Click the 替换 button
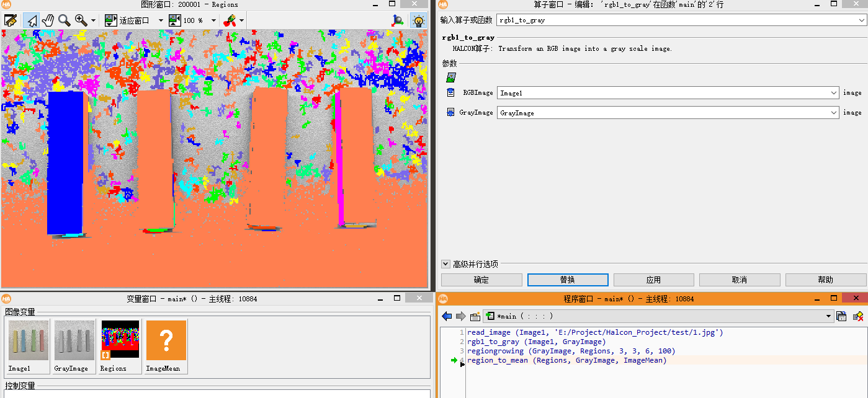 click(x=568, y=280)
